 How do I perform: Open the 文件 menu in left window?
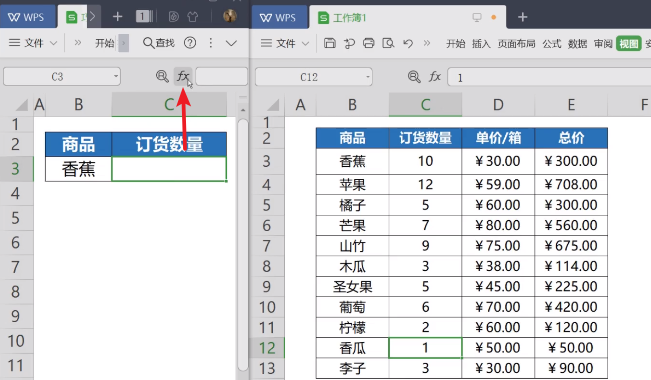[32, 43]
